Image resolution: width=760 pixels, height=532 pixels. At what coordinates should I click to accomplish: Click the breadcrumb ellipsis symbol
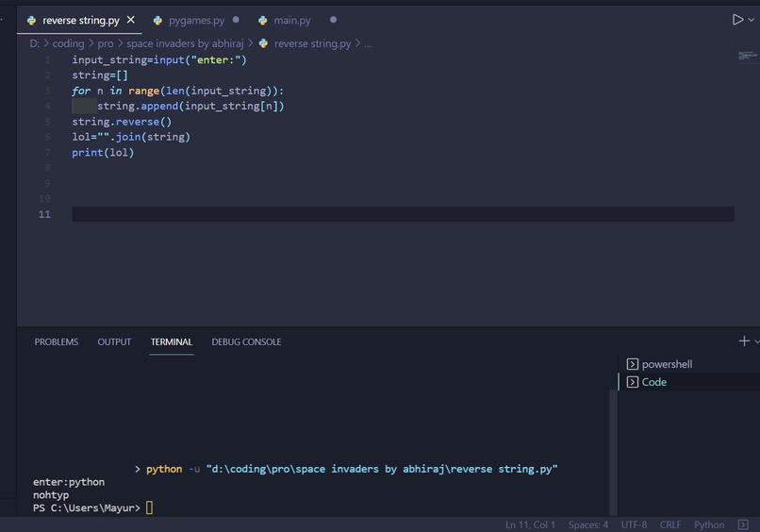tap(368, 43)
